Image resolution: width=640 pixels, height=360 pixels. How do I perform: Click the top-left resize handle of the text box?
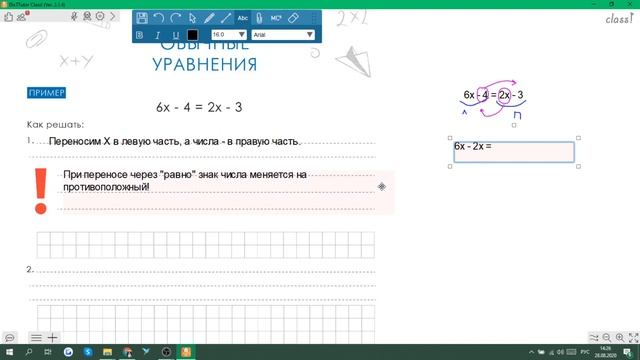coord(450,138)
